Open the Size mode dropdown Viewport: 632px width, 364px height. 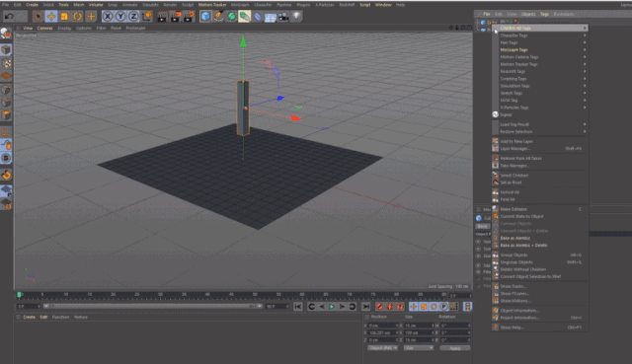419,348
